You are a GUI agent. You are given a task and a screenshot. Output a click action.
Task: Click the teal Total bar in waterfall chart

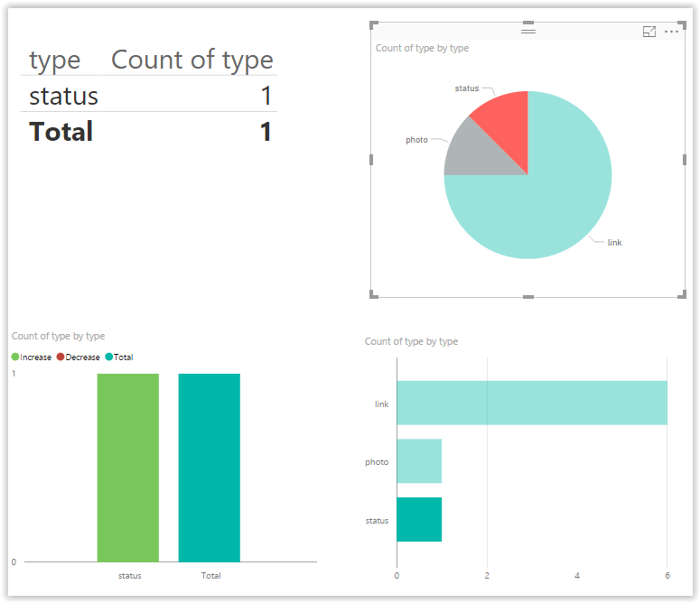tap(209, 468)
